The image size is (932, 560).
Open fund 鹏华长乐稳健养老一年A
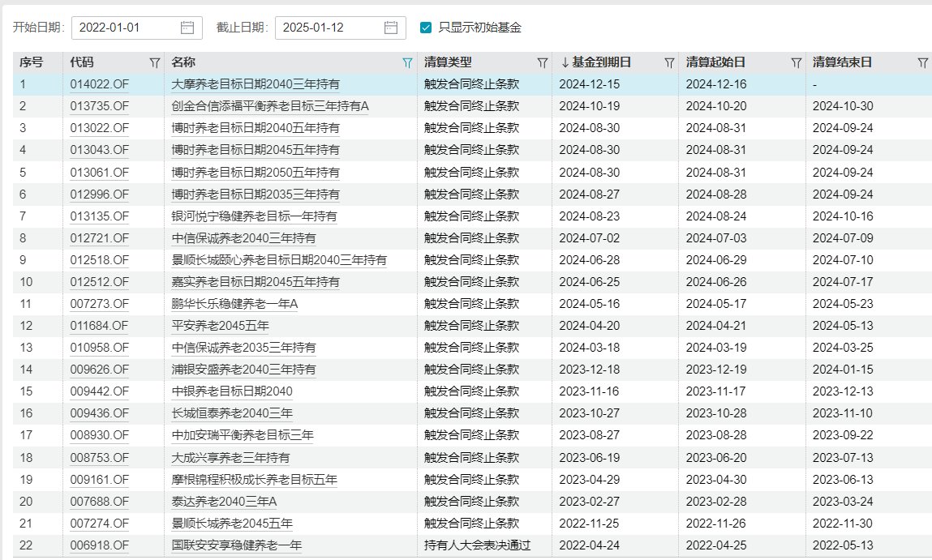click(x=234, y=305)
